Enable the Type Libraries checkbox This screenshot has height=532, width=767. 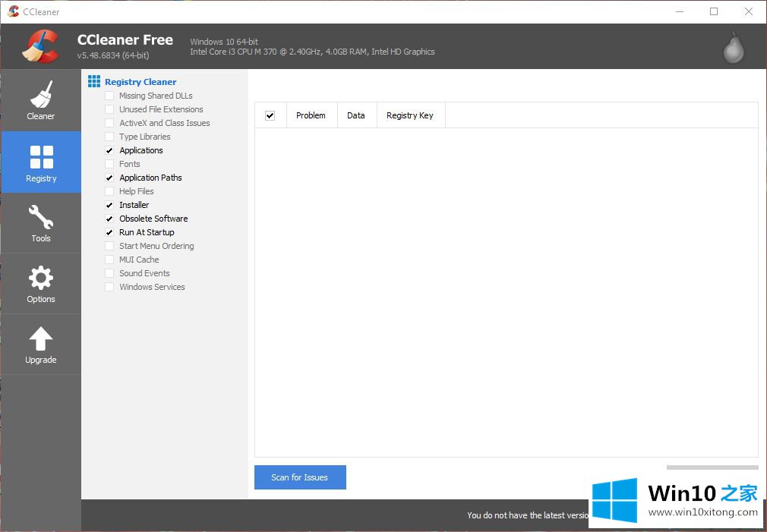pos(109,137)
